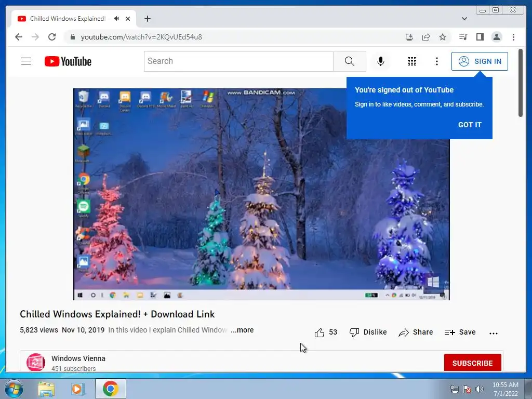The height and width of the screenshot is (399, 532).
Task: Click the page vertical scrollbar thumb
Action: [x=521, y=83]
